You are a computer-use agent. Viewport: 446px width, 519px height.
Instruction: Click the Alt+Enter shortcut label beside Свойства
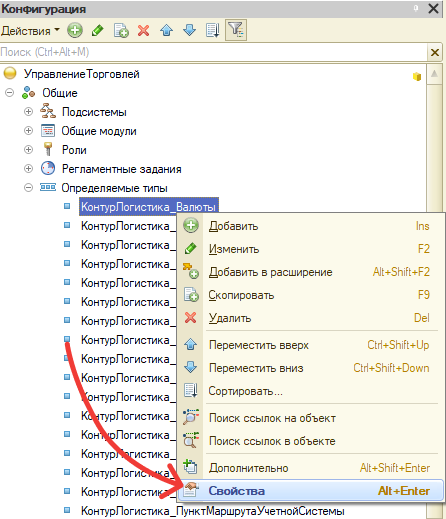(x=404, y=491)
